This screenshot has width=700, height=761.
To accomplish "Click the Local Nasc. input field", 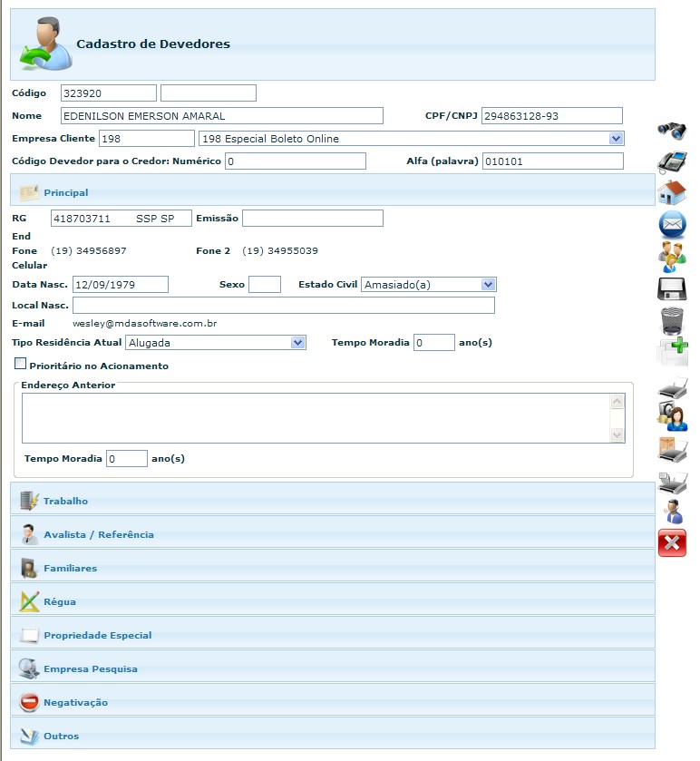I will point(284,306).
